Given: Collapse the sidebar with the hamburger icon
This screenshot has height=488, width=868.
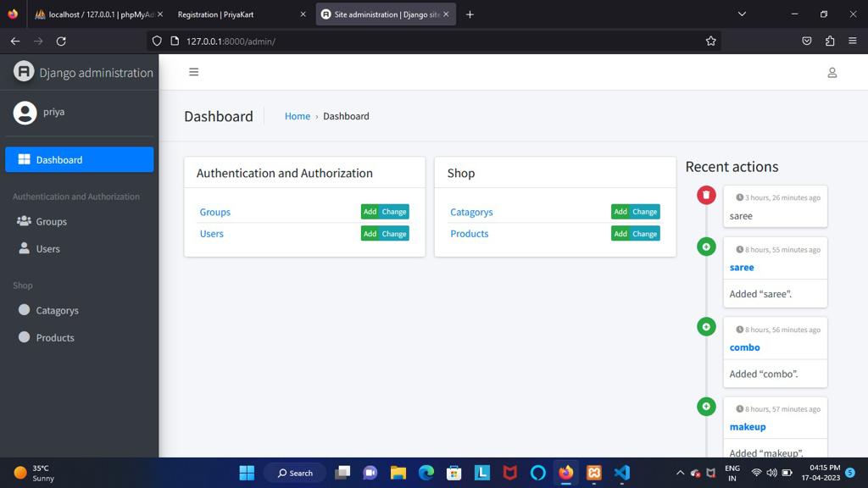Looking at the screenshot, I should point(193,72).
